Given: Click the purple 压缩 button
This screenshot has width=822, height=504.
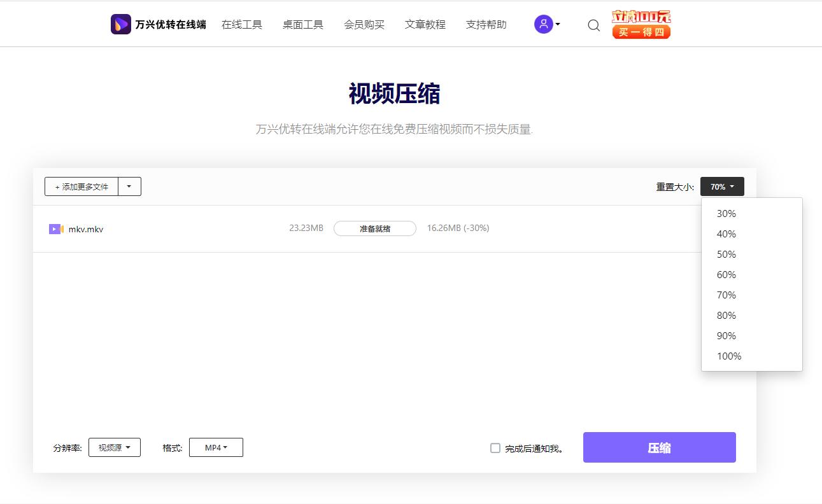Looking at the screenshot, I should click(x=659, y=447).
